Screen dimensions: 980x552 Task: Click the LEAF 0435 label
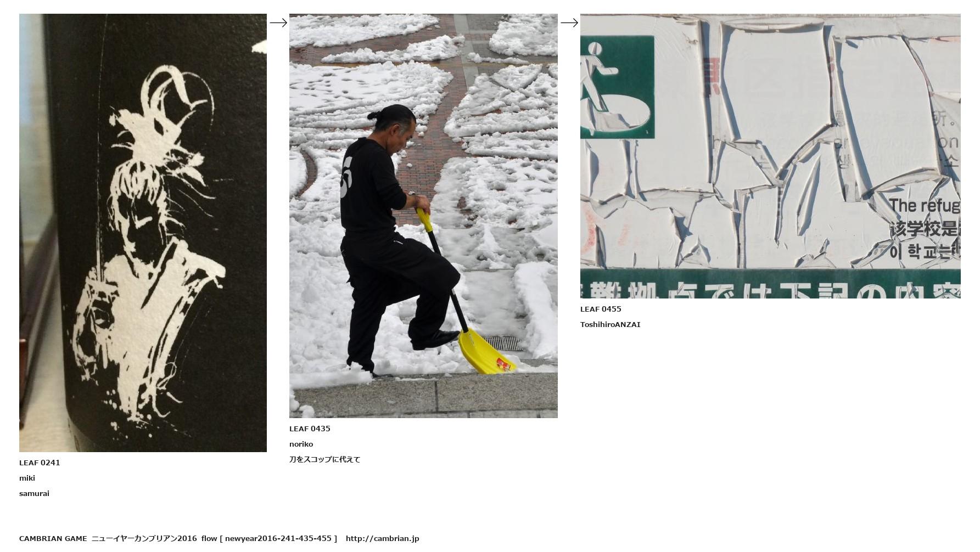point(310,429)
